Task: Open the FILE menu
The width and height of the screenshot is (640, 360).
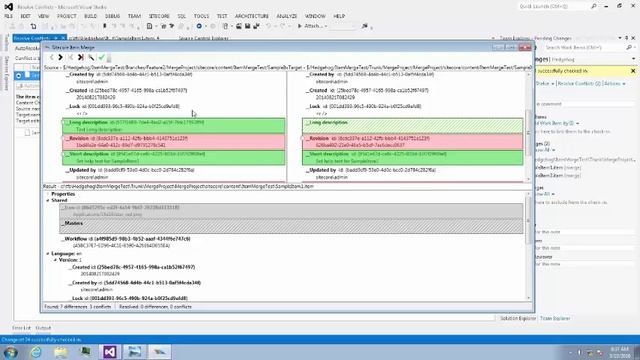Action: click(x=8, y=16)
